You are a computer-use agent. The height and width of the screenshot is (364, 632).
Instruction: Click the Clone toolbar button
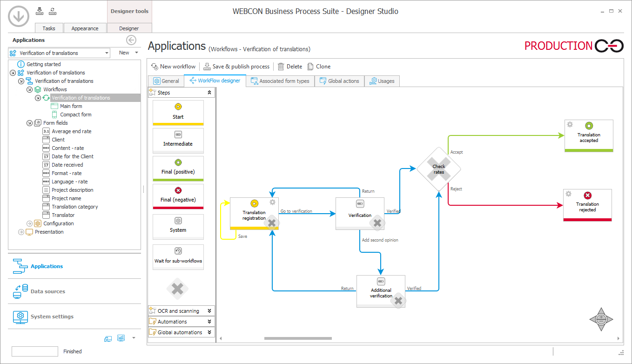pyautogui.click(x=319, y=67)
